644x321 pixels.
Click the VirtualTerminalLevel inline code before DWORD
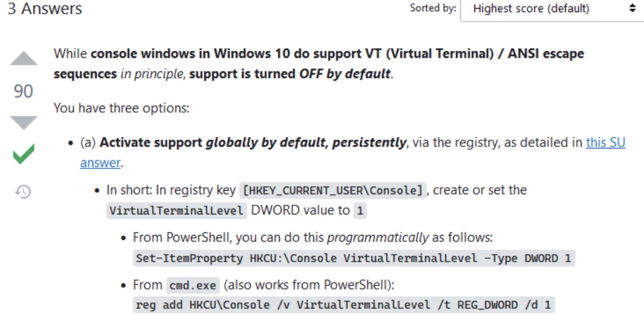point(177,211)
